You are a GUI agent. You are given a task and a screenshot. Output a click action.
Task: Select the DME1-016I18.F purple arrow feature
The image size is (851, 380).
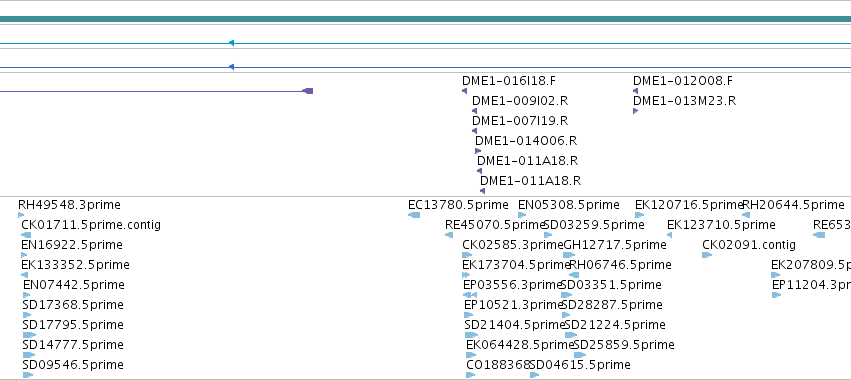[x=465, y=91]
